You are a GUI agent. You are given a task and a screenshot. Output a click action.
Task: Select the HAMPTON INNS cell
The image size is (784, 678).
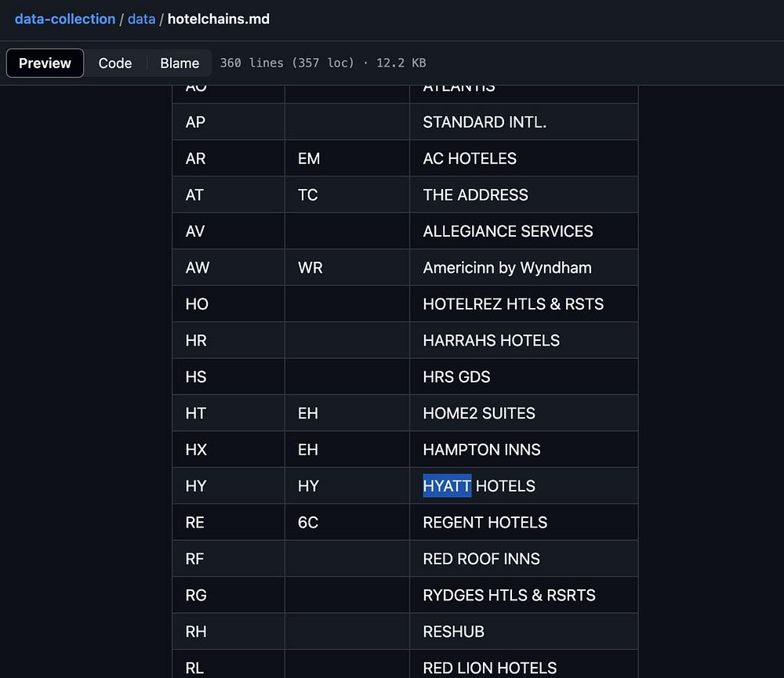(x=524, y=449)
